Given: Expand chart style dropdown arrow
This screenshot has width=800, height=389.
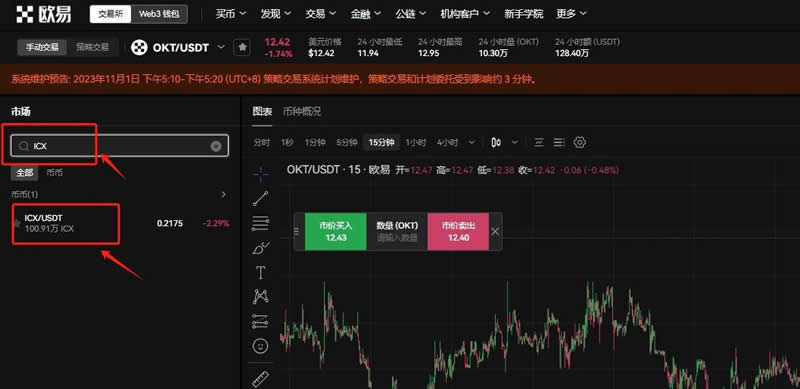Looking at the screenshot, I should [x=514, y=142].
